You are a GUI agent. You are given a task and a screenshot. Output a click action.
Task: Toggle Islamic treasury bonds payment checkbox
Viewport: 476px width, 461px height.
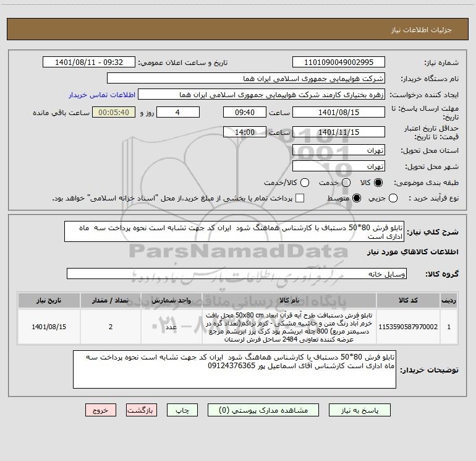(x=300, y=198)
